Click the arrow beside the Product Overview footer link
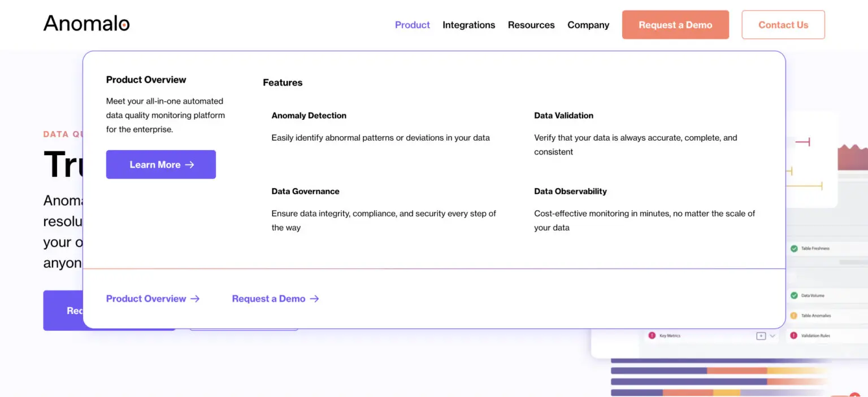The width and height of the screenshot is (868, 397). click(195, 299)
